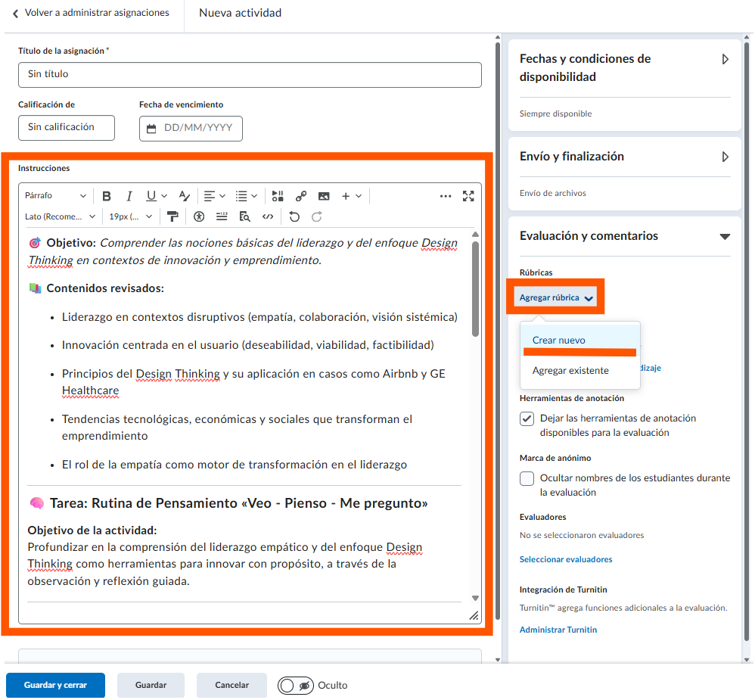Click the Guardar y cerrar button
This screenshot has width=755, height=700.
(55, 685)
